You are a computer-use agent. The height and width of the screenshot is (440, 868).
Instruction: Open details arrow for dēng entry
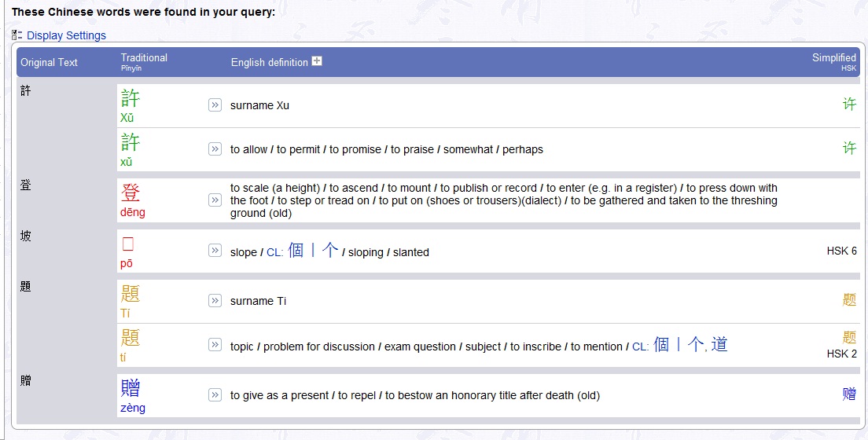click(x=215, y=200)
